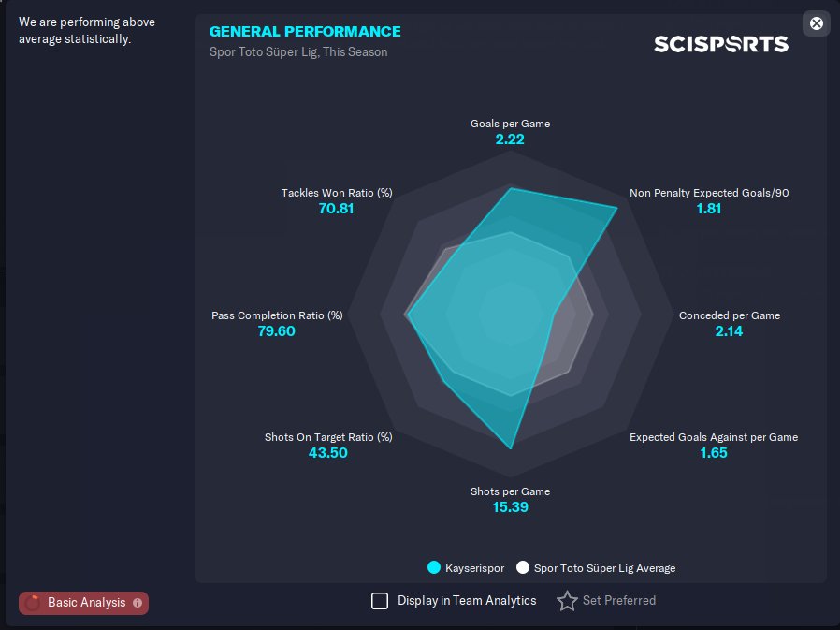This screenshot has height=630, width=840.
Task: Click the Basic Analysis button
Action: coord(83,603)
